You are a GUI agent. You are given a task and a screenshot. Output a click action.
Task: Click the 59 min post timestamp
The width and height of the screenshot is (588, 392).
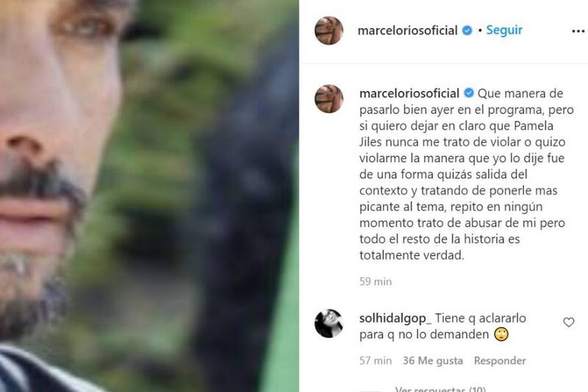(x=376, y=282)
